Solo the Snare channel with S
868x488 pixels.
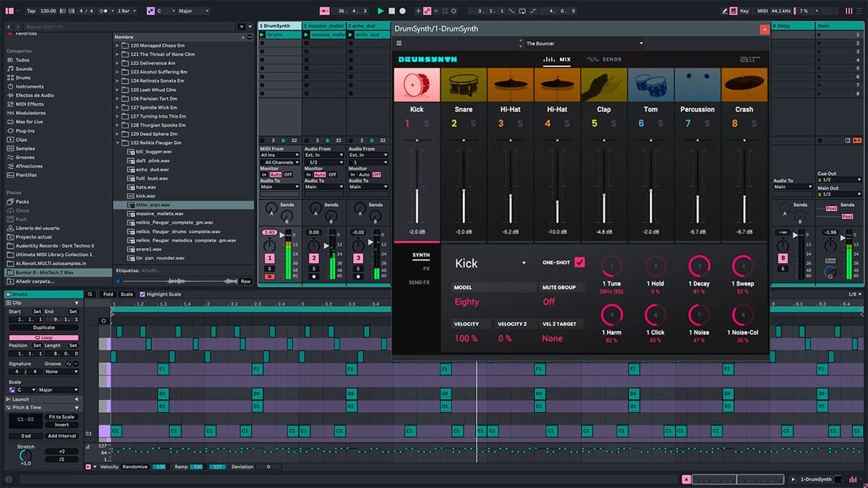pos(473,124)
